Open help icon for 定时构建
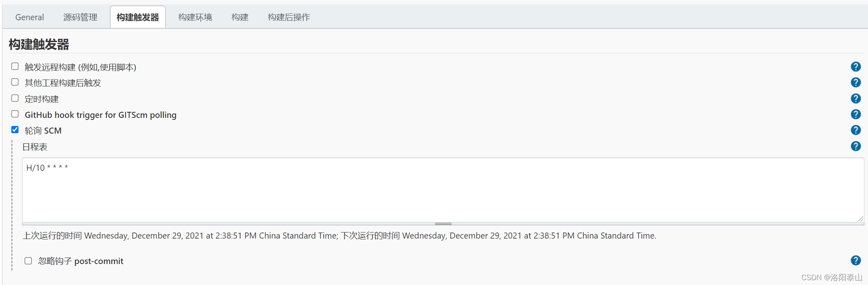The image size is (868, 285). point(856,98)
